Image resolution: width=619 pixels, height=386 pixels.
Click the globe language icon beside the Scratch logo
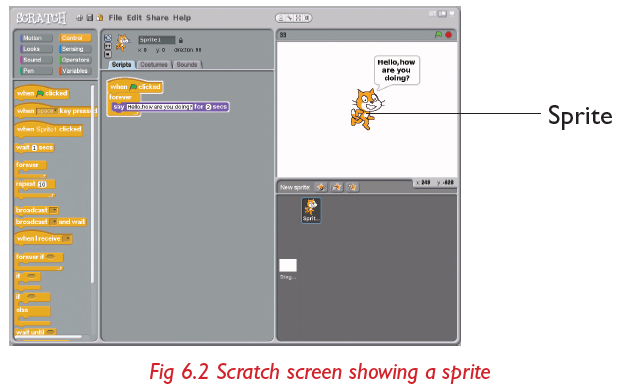[79, 18]
